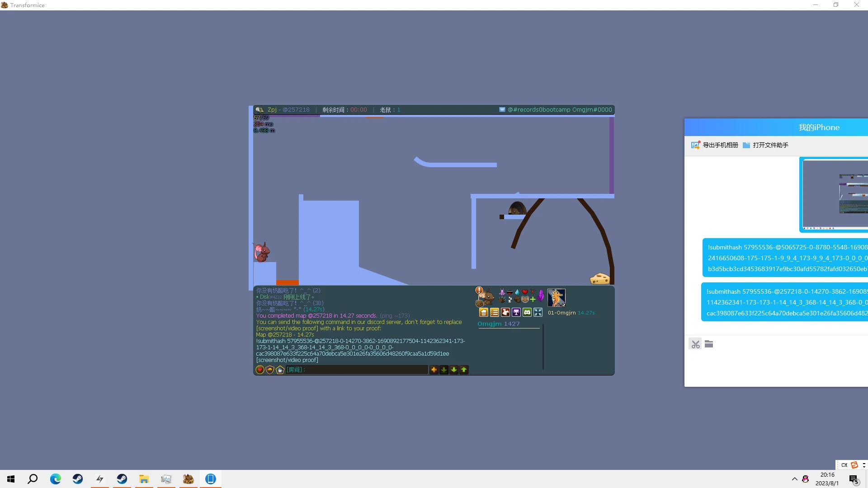Open Windows taskbar search
The image size is (868, 488).
click(33, 479)
